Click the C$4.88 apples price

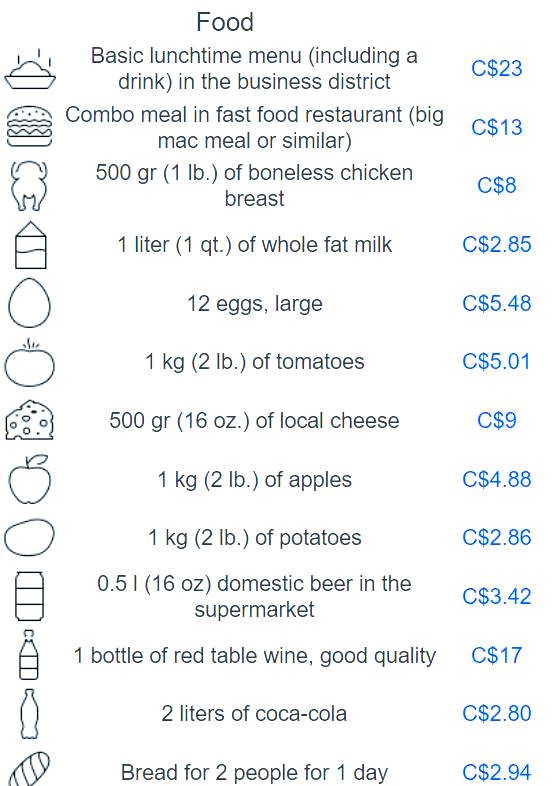click(x=496, y=479)
